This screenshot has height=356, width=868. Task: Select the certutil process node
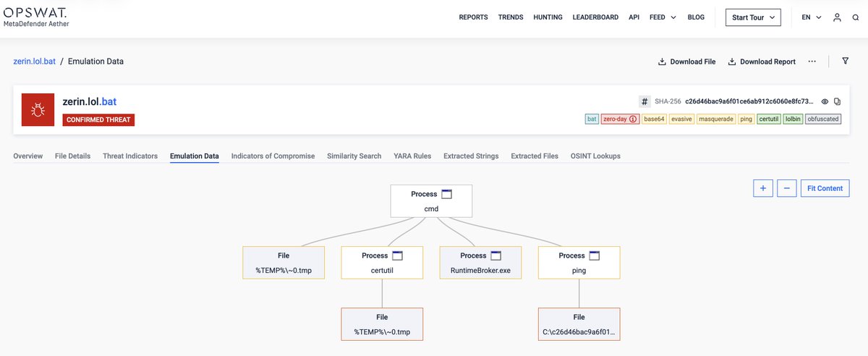pos(381,263)
